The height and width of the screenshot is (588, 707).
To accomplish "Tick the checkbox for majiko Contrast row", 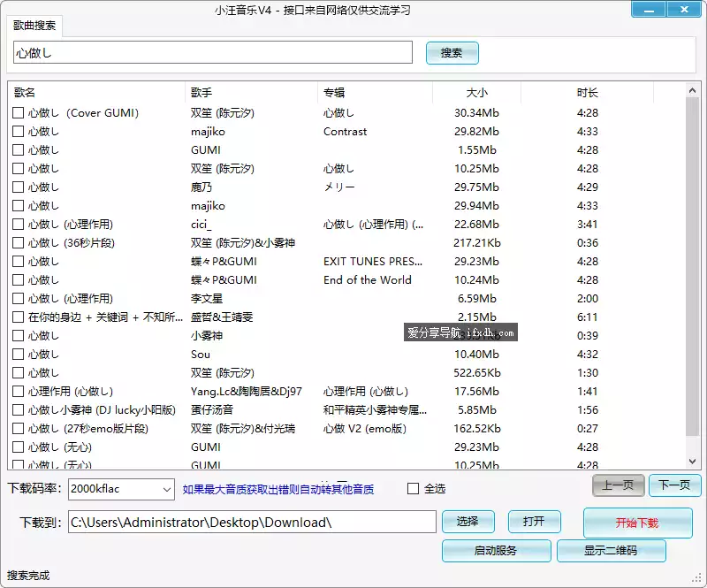I will (x=18, y=132).
